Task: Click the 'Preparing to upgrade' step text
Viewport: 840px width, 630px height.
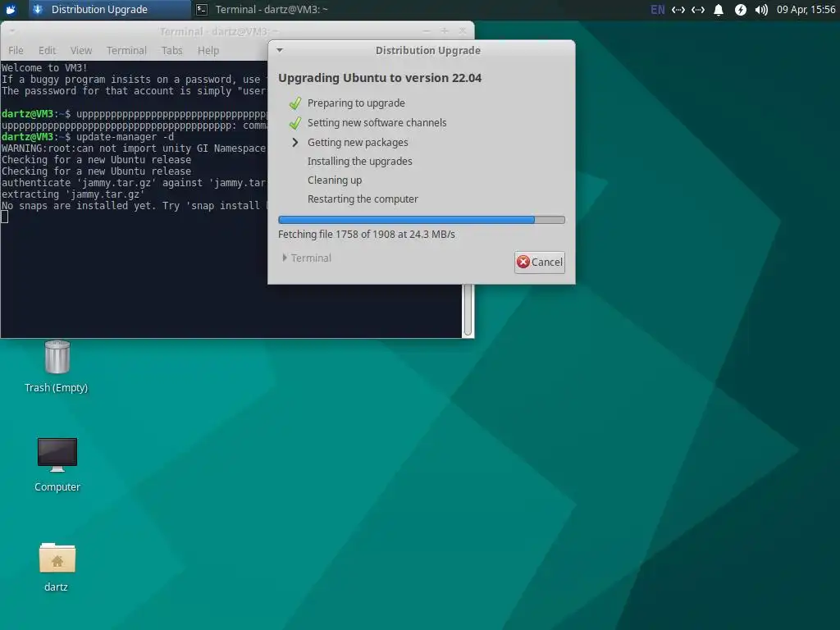Action: [356, 103]
